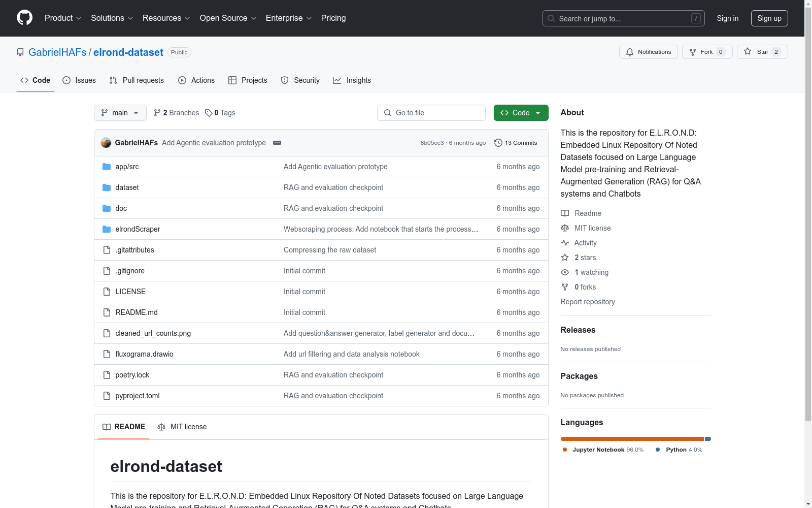This screenshot has height=508, width=812.
Task: Open the 2 Branches link
Action: coord(176,113)
